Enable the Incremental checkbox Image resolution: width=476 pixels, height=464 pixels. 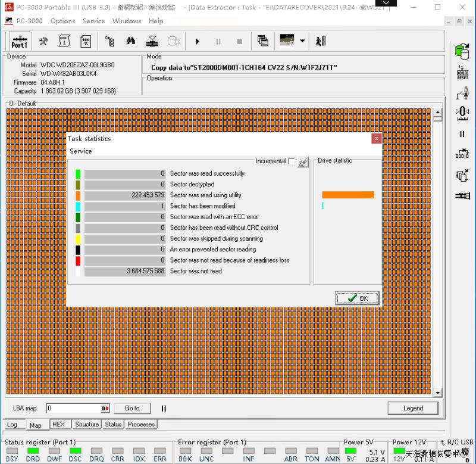coord(291,161)
